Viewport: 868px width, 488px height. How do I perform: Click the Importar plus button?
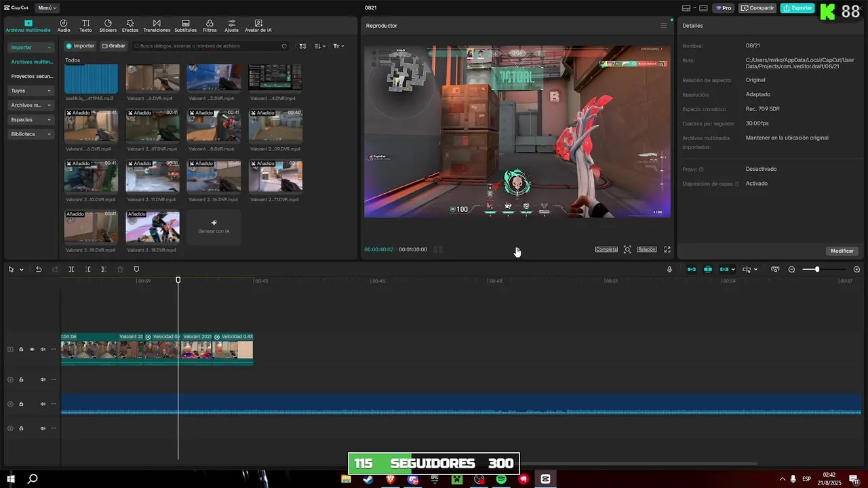pos(80,46)
